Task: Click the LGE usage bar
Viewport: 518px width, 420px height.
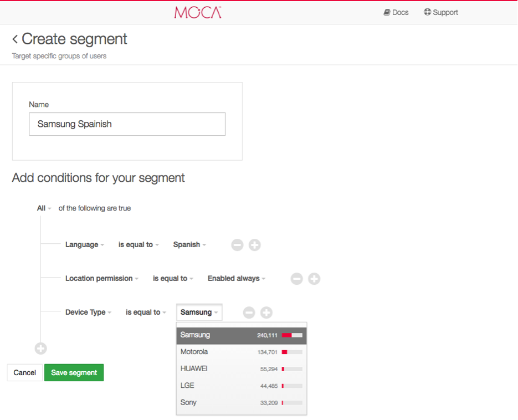Action: (292, 386)
